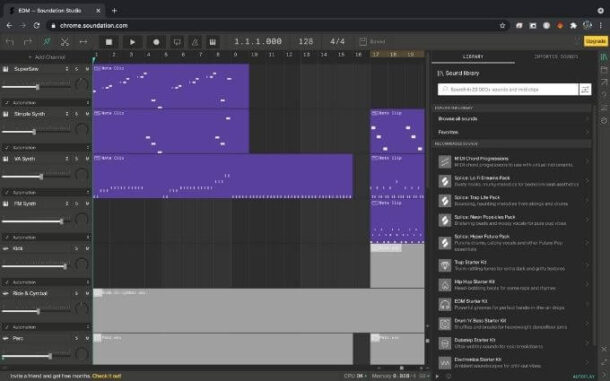Open the virtual keyboard piano icon
The height and width of the screenshot is (381, 610).
pos(213,42)
